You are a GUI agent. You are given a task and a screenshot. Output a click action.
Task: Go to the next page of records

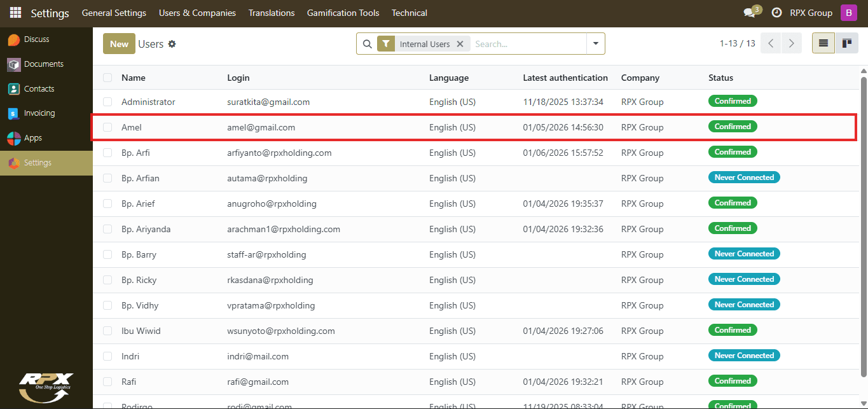[x=791, y=43]
